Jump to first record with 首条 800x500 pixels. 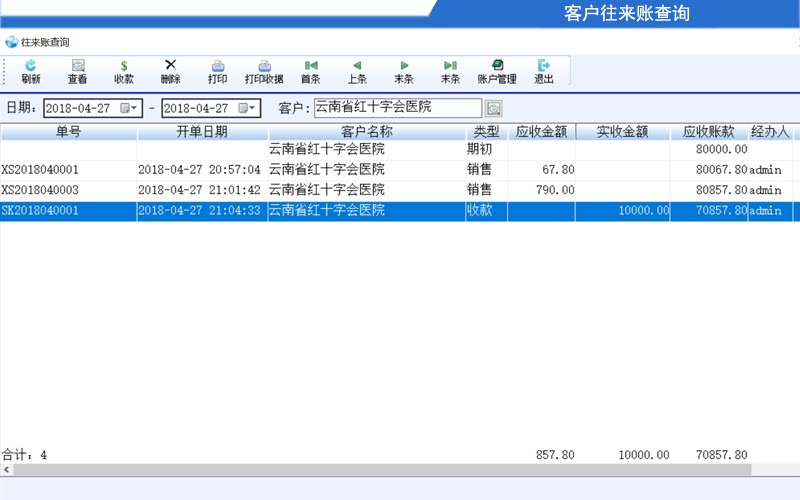point(311,71)
